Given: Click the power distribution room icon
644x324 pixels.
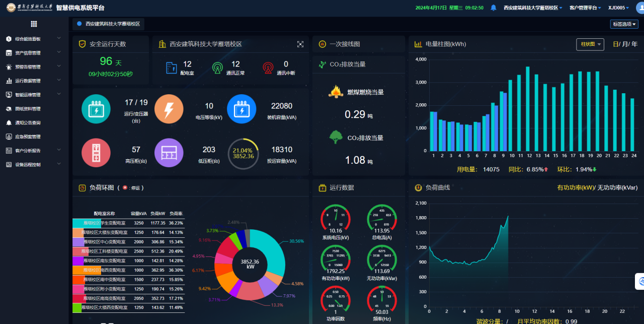Looking at the screenshot, I should tap(172, 68).
